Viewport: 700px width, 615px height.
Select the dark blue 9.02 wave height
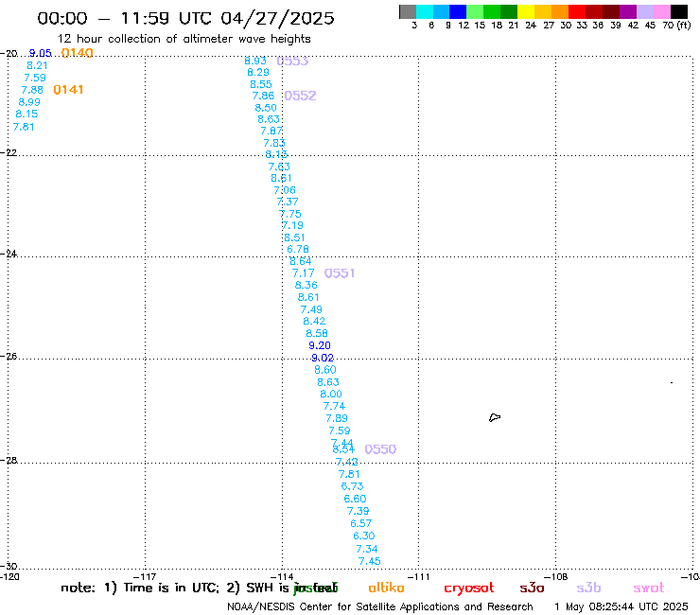pos(323,359)
